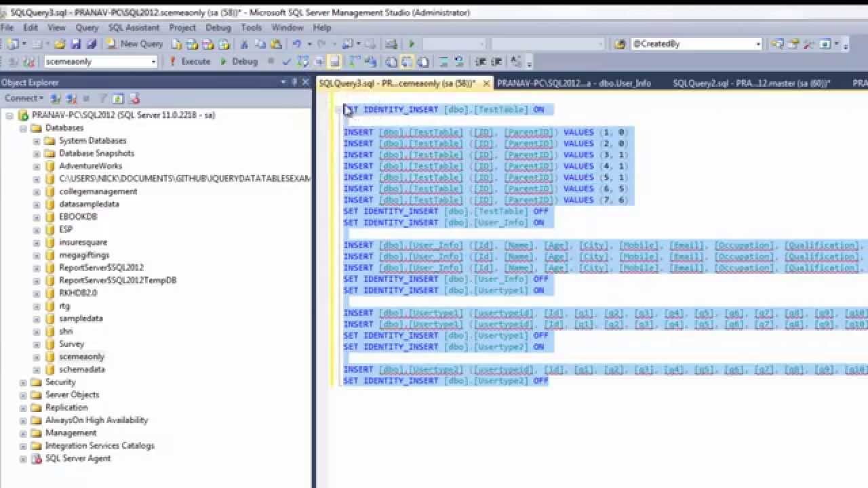Click the Disconnect icon in Object Explorer
This screenshot has height=488, width=868.
coord(71,99)
